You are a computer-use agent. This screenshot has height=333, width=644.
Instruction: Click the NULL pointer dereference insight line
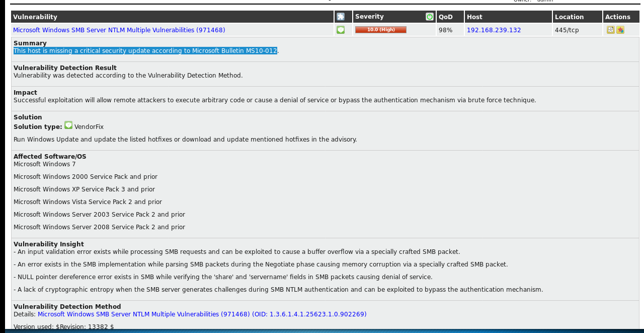(223, 277)
